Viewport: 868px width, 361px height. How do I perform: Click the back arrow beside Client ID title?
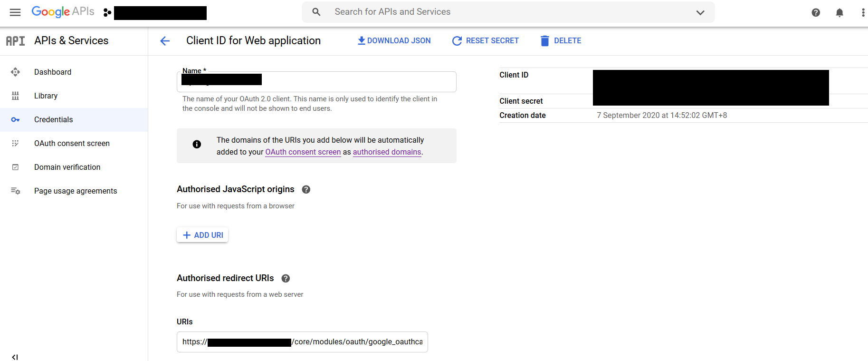(x=165, y=41)
